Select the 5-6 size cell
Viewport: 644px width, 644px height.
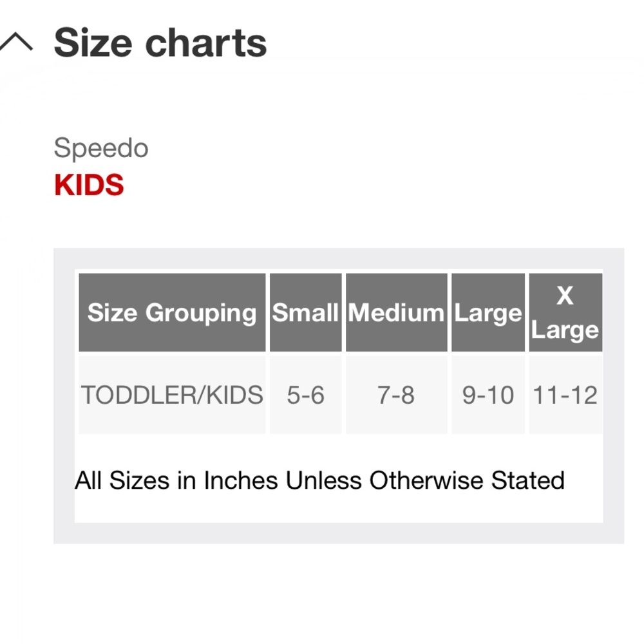(x=305, y=395)
